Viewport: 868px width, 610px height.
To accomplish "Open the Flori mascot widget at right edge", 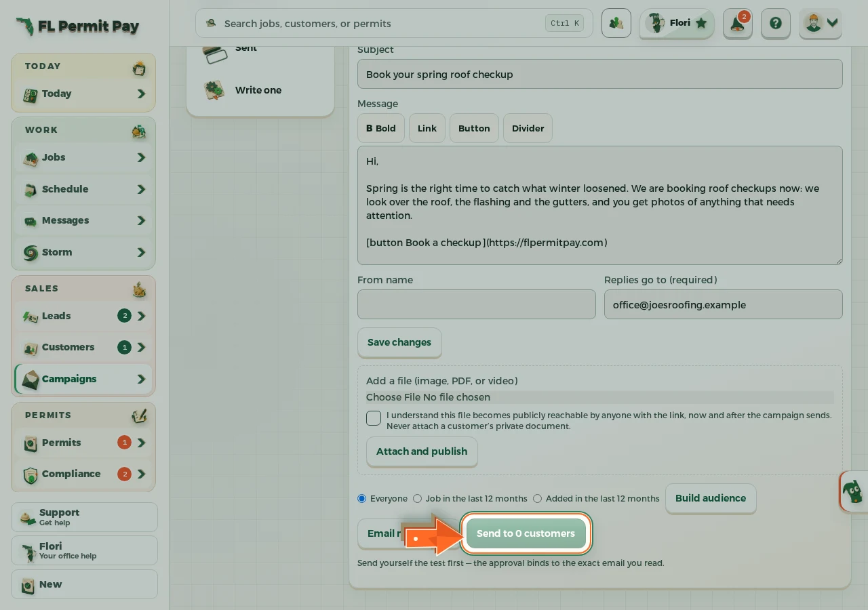I will (854, 491).
